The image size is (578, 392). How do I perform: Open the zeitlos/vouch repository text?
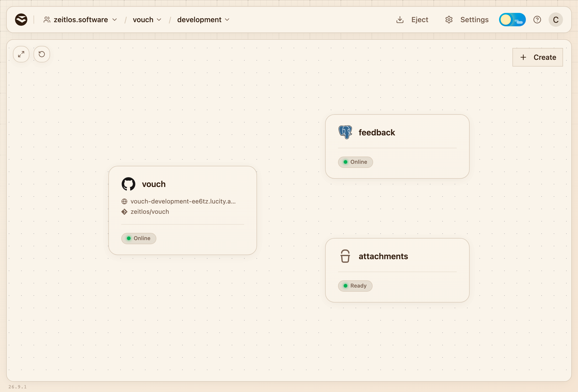(150, 212)
